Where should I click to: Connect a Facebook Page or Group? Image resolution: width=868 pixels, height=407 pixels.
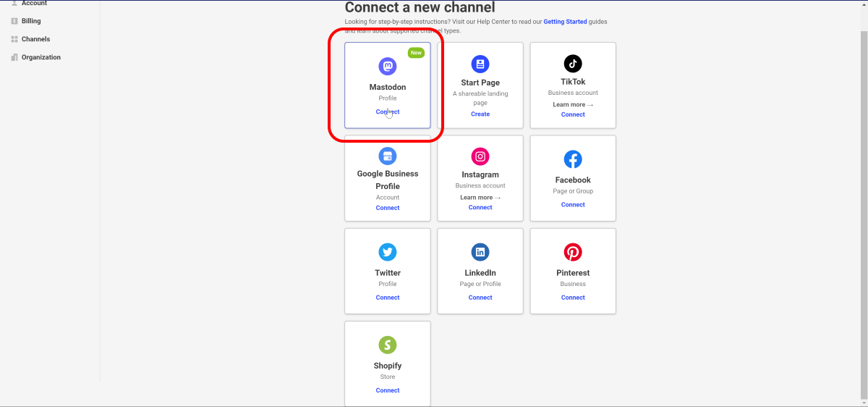point(573,204)
